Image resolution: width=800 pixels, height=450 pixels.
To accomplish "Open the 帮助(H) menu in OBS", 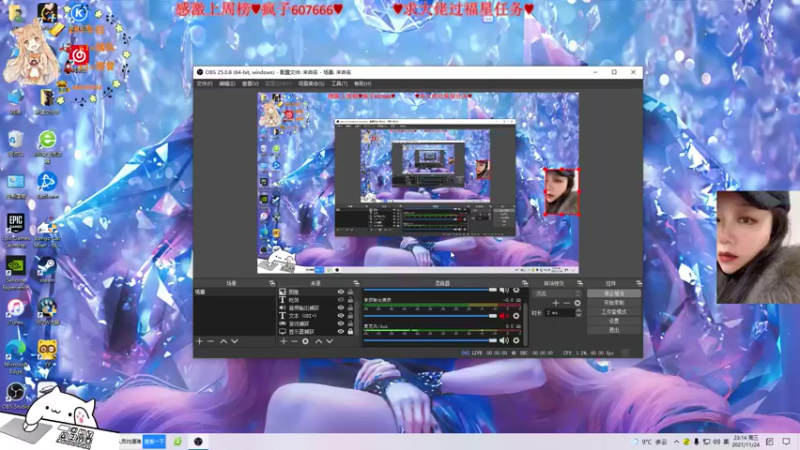I will pos(363,84).
